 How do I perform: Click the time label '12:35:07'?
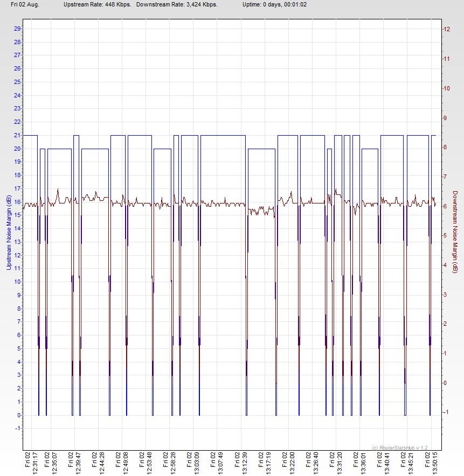click(54, 463)
